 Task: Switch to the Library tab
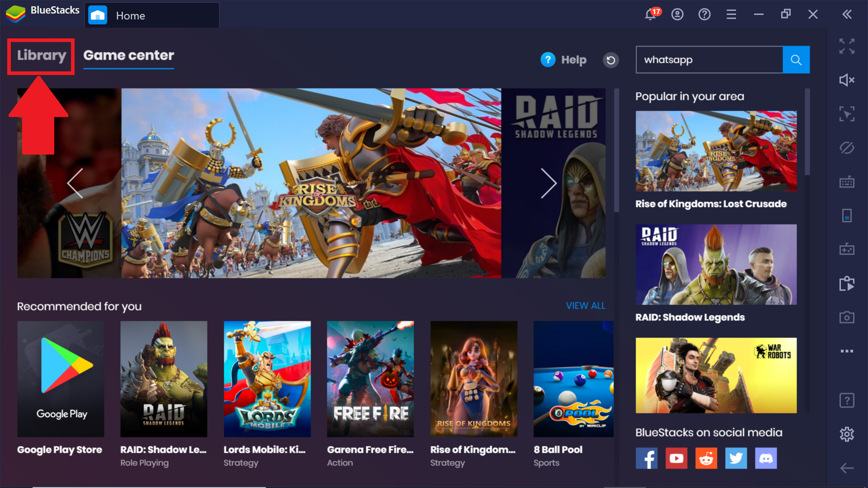point(41,56)
